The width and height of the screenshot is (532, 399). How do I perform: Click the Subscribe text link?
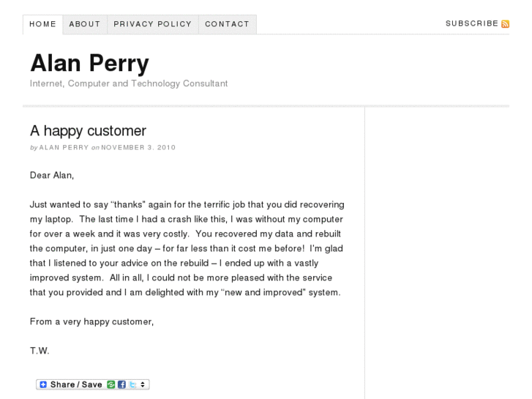471,24
